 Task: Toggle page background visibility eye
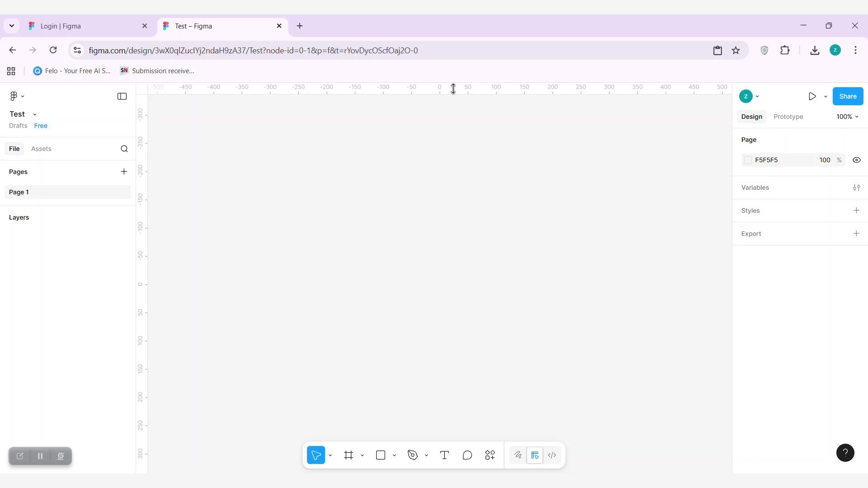(x=856, y=160)
